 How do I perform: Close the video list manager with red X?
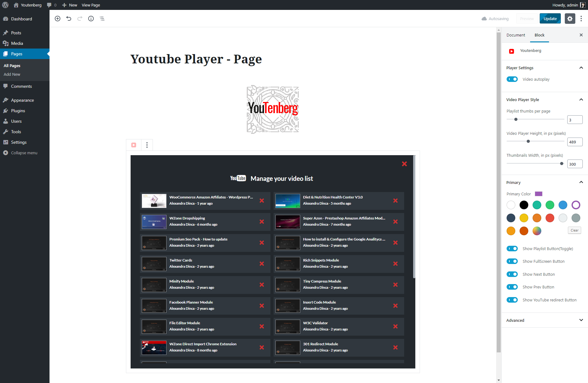[x=404, y=164]
